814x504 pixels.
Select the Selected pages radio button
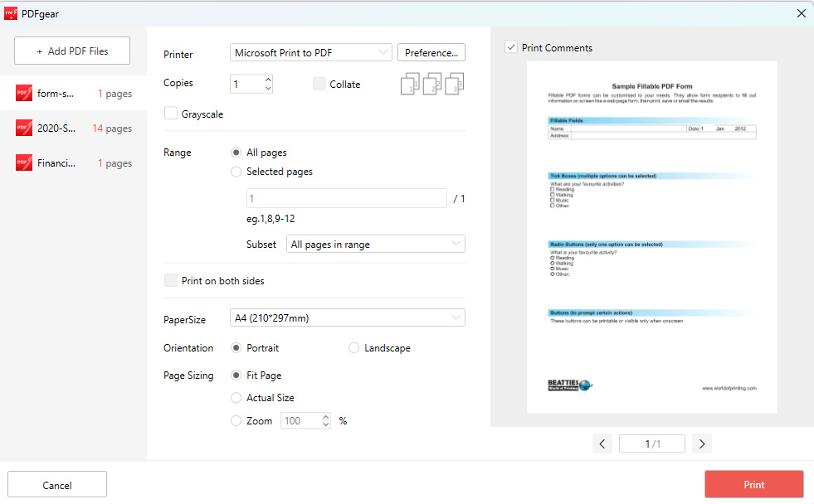pos(235,172)
